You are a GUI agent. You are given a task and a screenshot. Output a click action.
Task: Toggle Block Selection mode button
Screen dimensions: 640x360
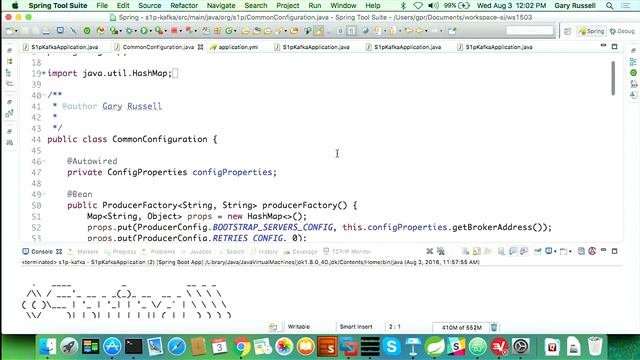pyautogui.click(x=340, y=31)
